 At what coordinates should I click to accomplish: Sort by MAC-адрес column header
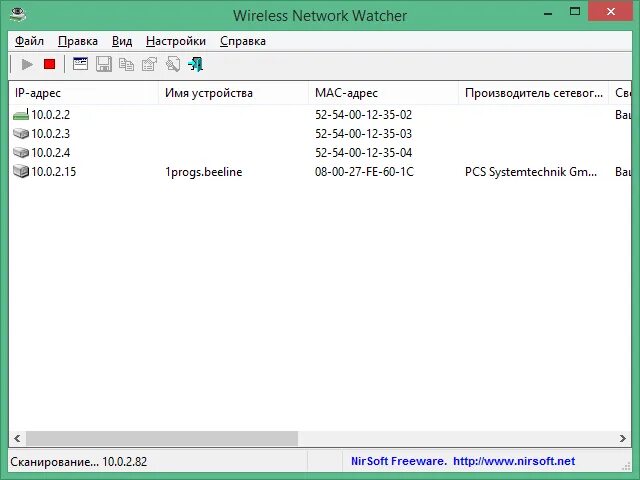383,93
